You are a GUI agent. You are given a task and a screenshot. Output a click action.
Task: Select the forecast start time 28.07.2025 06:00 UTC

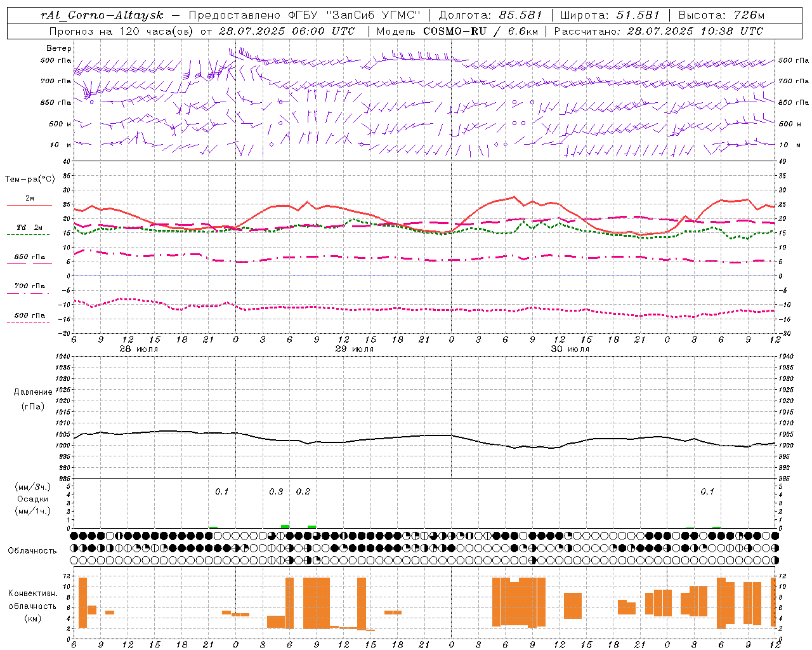[287, 31]
